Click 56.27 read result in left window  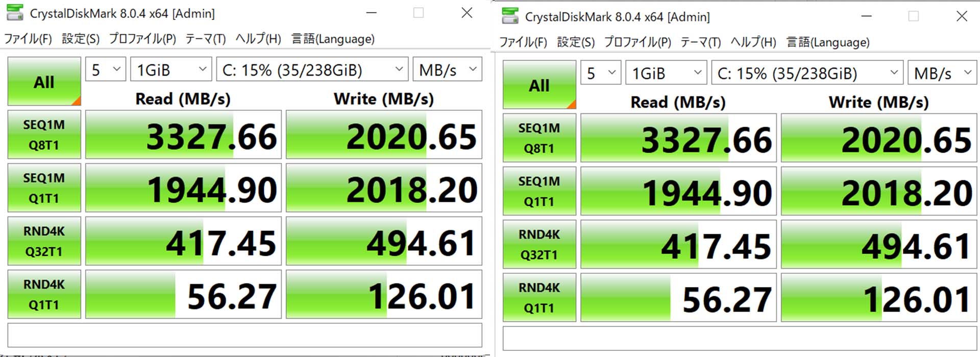point(183,294)
